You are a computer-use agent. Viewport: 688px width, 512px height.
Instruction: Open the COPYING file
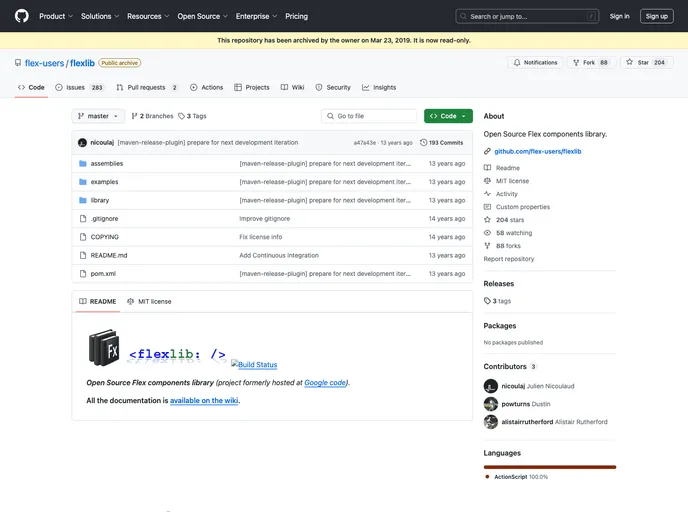click(104, 237)
